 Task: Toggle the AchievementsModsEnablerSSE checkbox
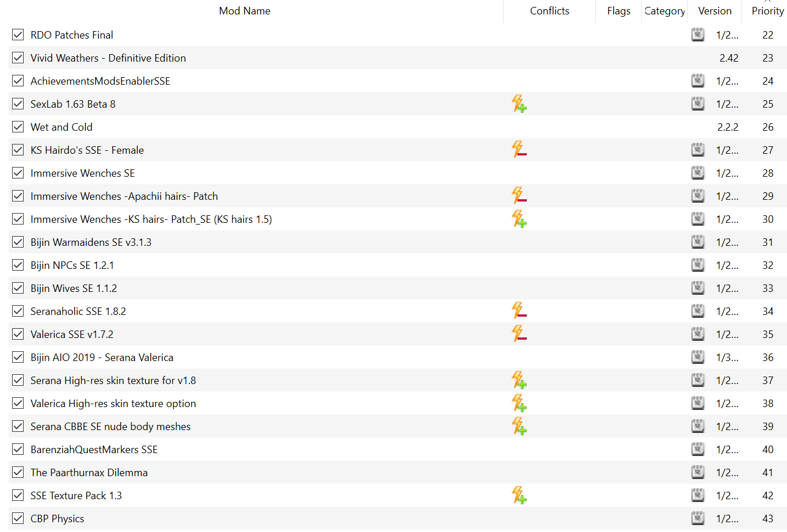click(x=18, y=81)
